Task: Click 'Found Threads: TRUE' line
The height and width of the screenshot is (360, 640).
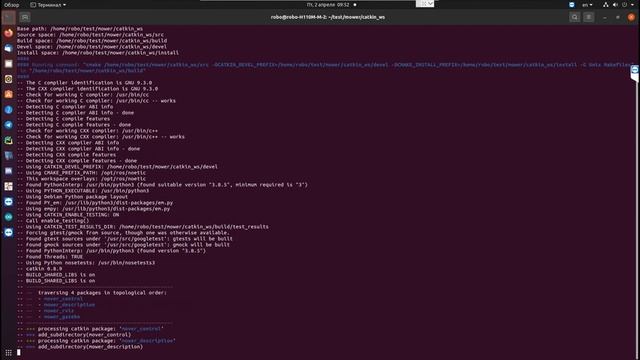Action: [50, 257]
